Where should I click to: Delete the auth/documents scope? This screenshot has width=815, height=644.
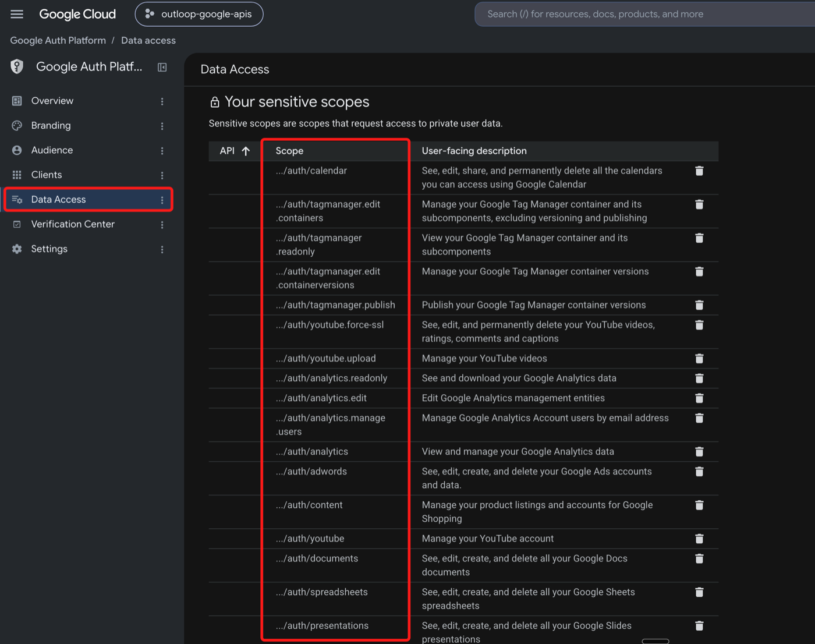click(700, 559)
